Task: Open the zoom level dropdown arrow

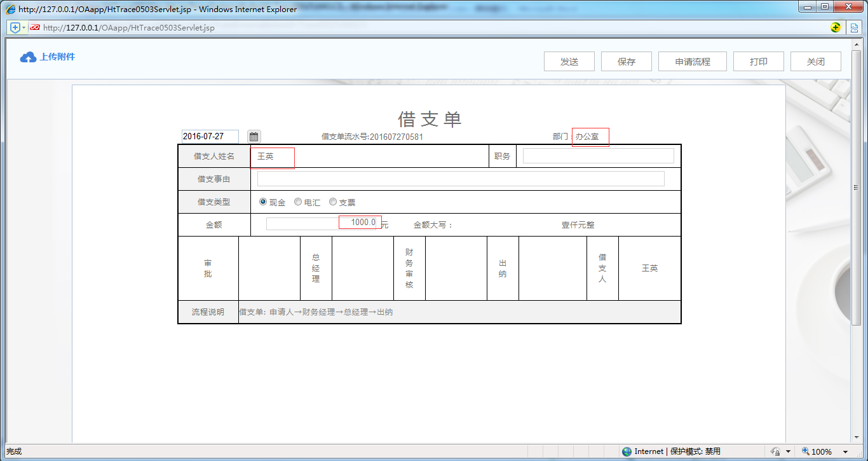Action: [x=845, y=451]
